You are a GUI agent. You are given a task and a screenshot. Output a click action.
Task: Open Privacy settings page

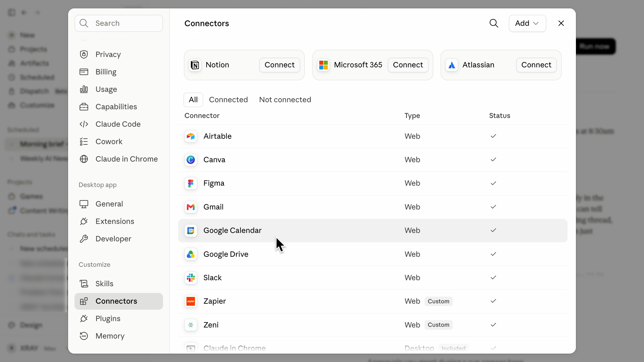click(119, 54)
